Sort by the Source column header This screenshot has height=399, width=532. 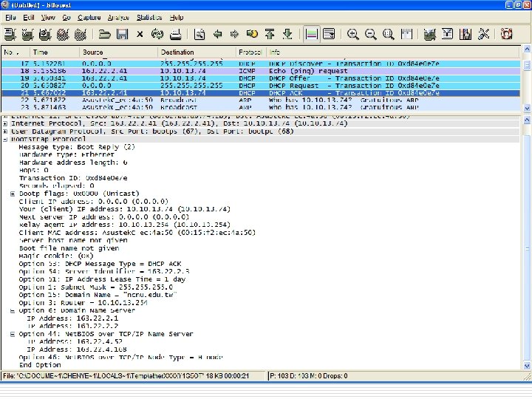tap(118, 52)
